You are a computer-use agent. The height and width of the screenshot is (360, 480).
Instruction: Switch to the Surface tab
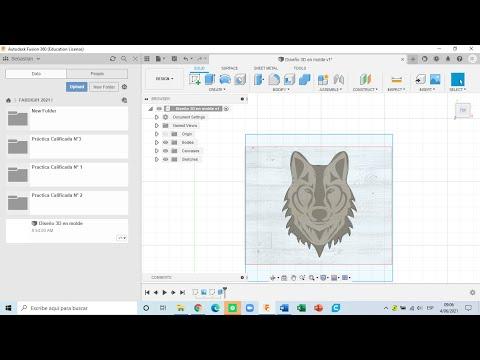(x=229, y=68)
